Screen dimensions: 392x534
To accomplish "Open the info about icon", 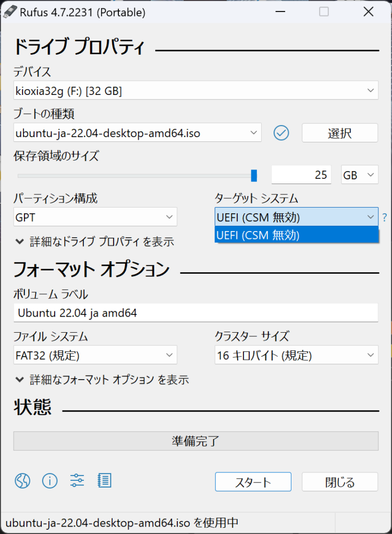I will [50, 480].
